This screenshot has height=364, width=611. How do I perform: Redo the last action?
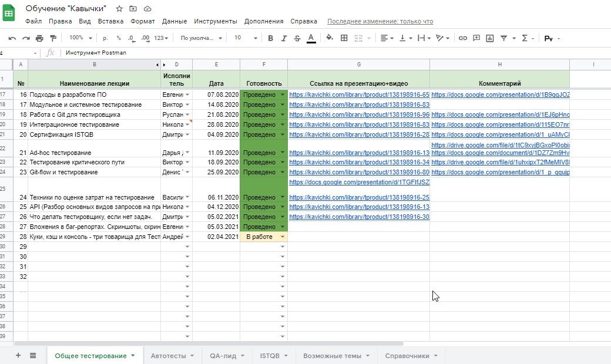pos(26,38)
